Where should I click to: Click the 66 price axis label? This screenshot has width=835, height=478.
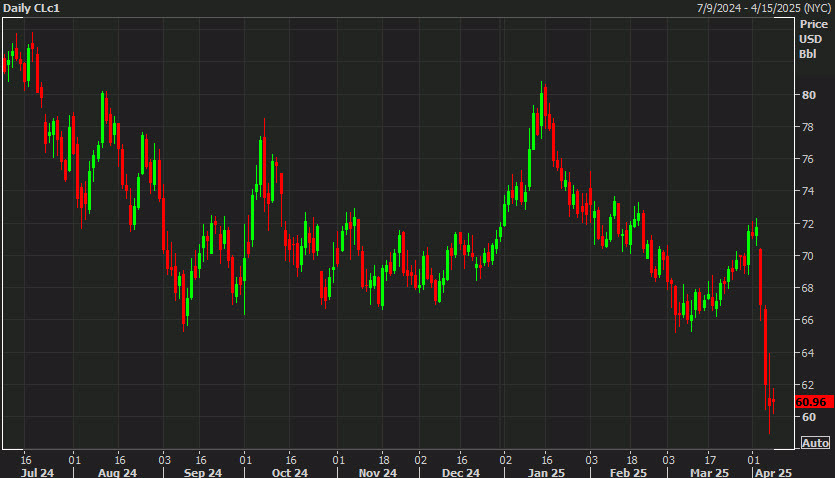click(x=807, y=320)
